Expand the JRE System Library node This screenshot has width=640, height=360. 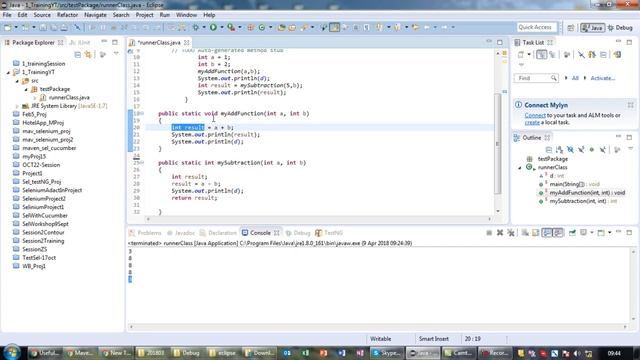[17, 106]
